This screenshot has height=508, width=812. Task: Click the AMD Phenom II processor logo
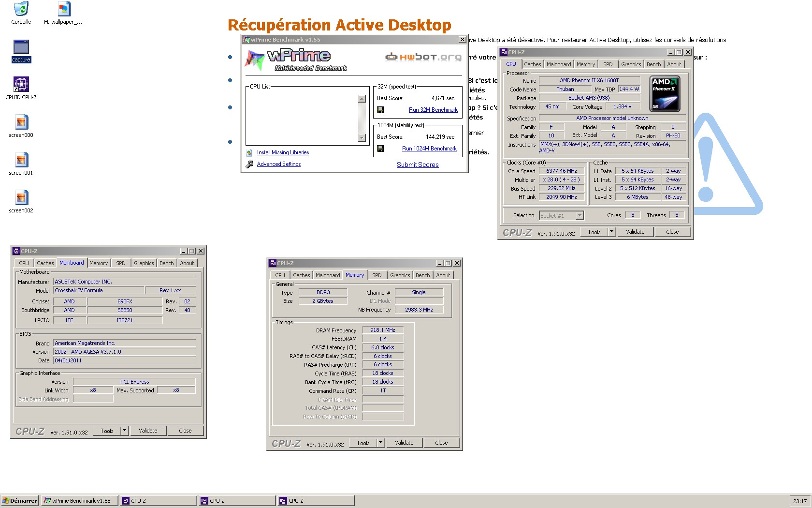tap(665, 94)
